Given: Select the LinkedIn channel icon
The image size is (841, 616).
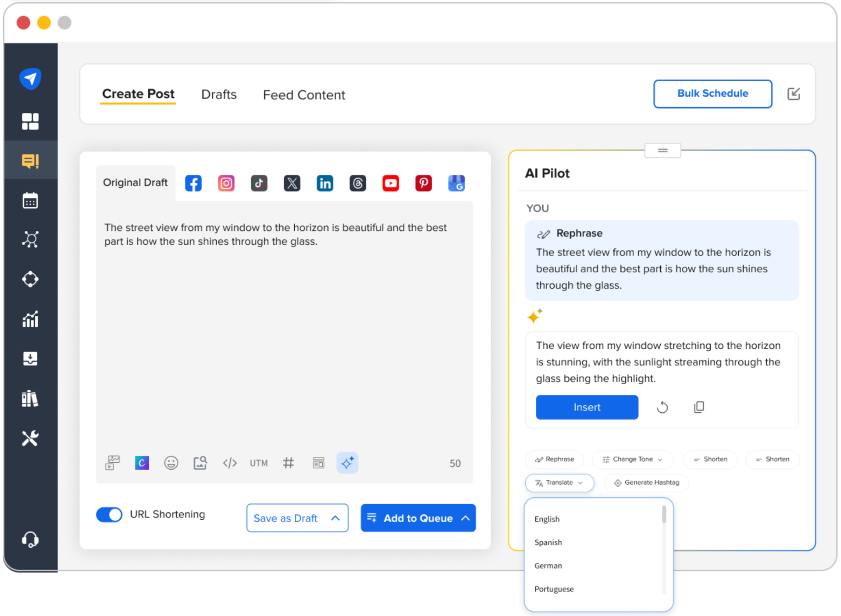Looking at the screenshot, I should 325,183.
